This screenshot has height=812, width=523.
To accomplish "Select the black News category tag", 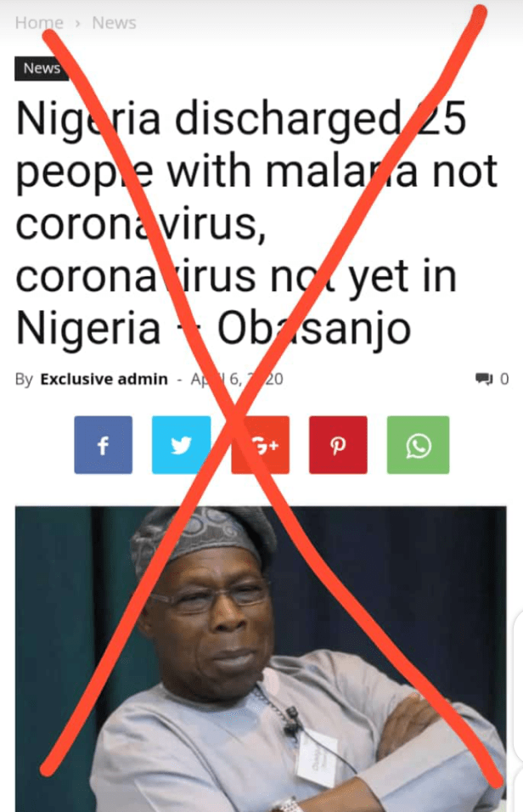I will 42,68.
